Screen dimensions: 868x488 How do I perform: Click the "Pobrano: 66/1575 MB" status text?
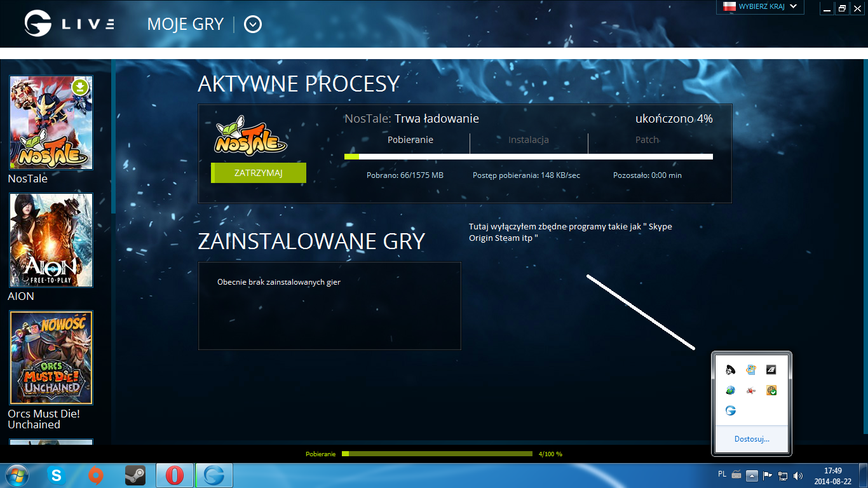pos(405,175)
